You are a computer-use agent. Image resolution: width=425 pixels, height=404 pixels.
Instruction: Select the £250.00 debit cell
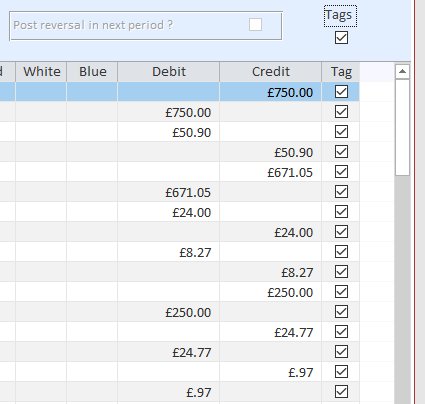click(x=169, y=312)
